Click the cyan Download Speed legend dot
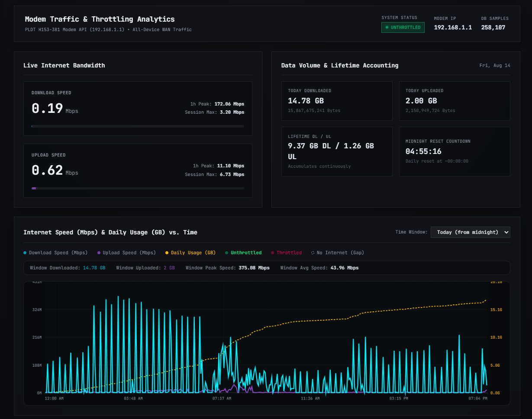 click(25, 253)
